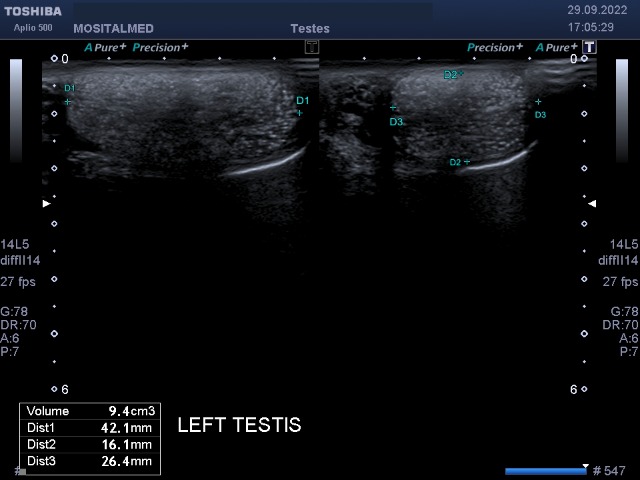Select the left D3 caliper cross

(393, 107)
